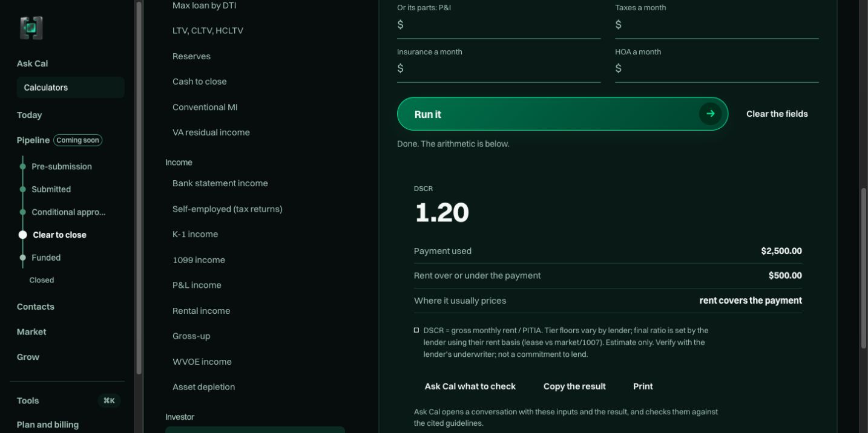Click the Coming soon badge
868x433 pixels.
pos(77,140)
